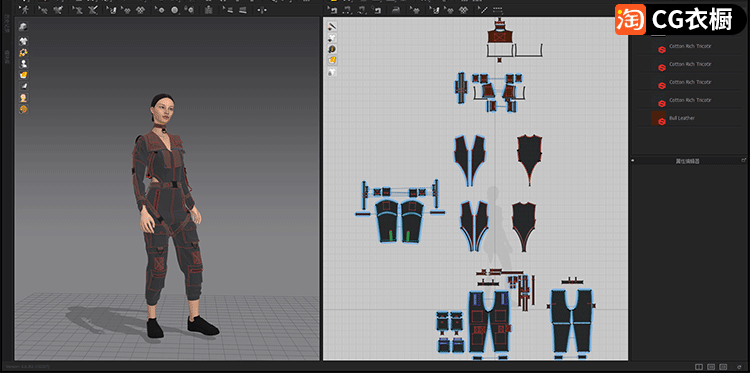Click the first window-layout icon in bottom status bar
The width and height of the screenshot is (750, 378).
pos(699,367)
